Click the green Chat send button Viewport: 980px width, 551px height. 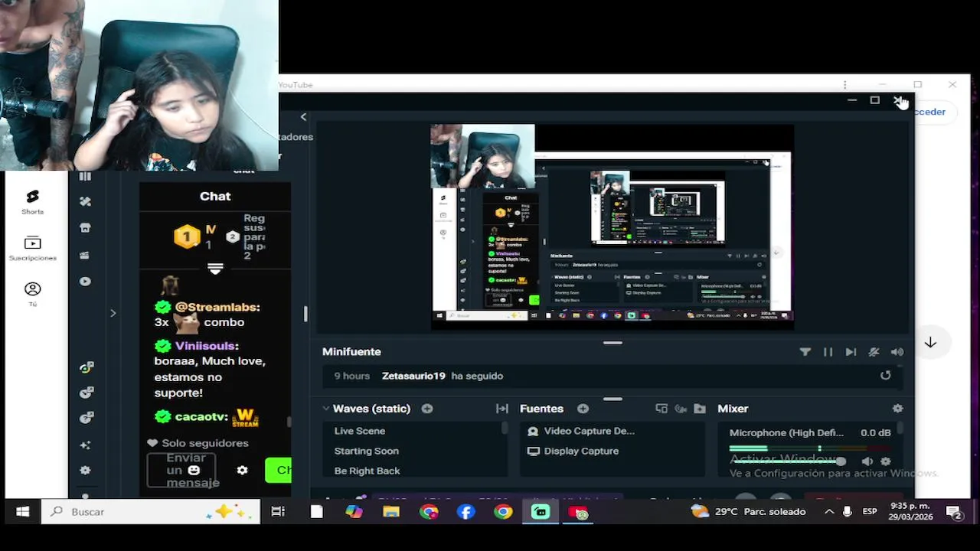click(279, 470)
